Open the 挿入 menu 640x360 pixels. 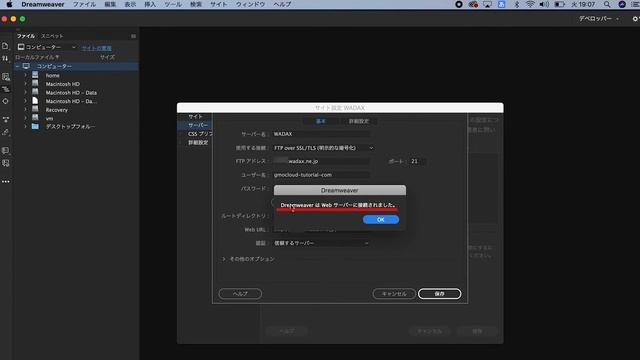point(150,4)
